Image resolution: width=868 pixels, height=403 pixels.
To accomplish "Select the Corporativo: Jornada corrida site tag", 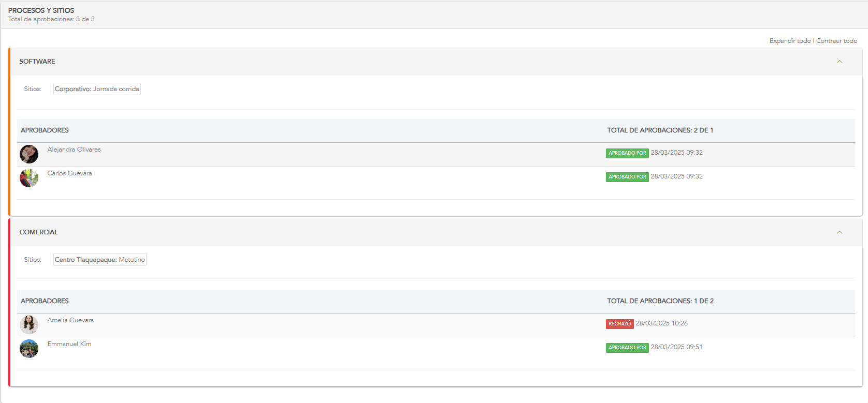I will tap(97, 89).
